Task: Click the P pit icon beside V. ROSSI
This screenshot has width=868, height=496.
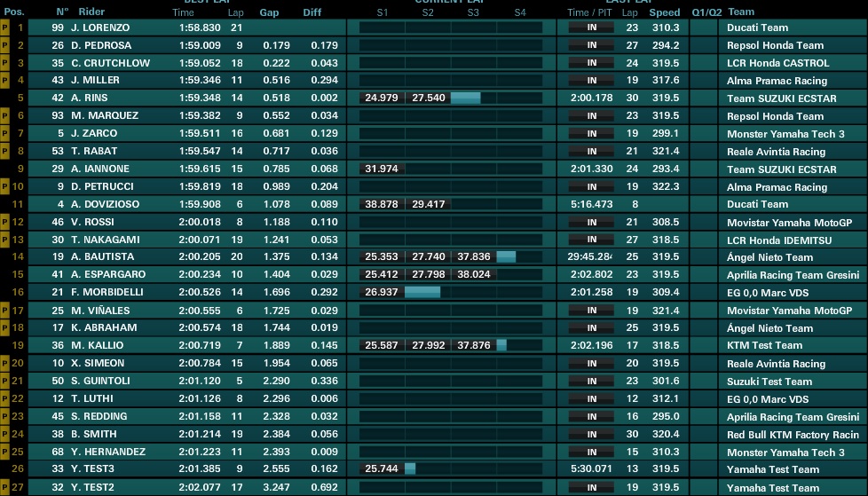Action: pyautogui.click(x=5, y=222)
